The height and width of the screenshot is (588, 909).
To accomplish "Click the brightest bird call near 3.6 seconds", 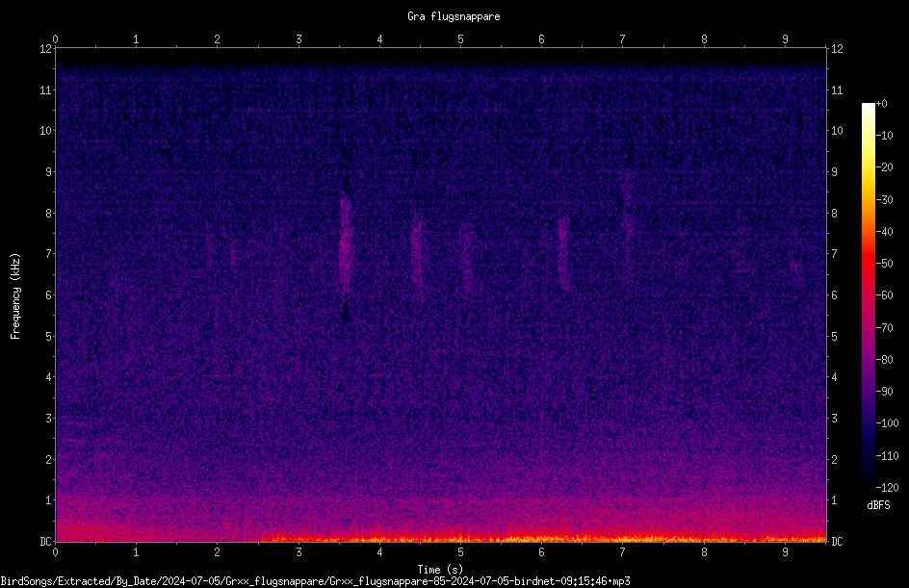I will tap(346, 246).
